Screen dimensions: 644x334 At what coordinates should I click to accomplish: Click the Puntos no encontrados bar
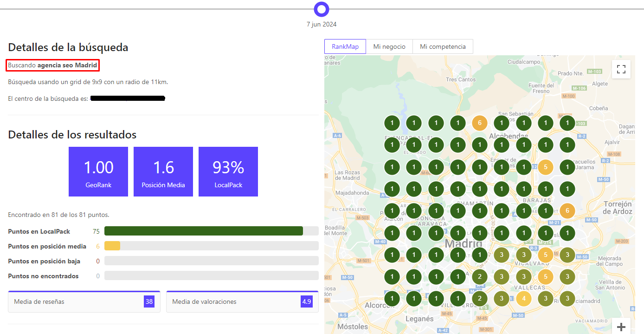click(x=212, y=276)
